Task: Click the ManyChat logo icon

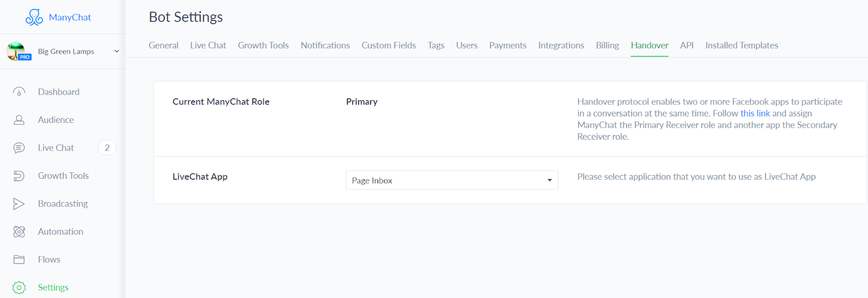Action: click(x=34, y=17)
